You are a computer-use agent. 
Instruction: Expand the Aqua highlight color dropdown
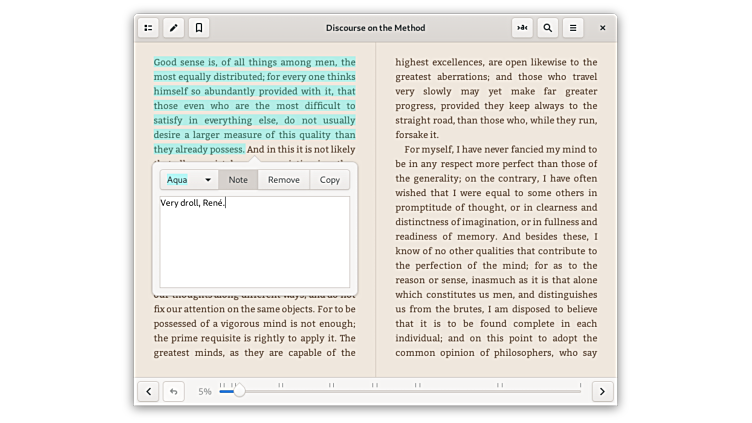point(189,180)
